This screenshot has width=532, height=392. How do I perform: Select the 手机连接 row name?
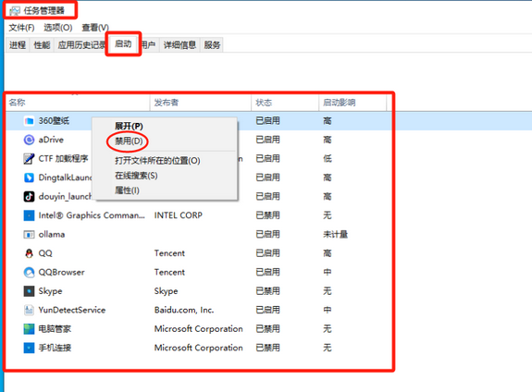pos(55,348)
